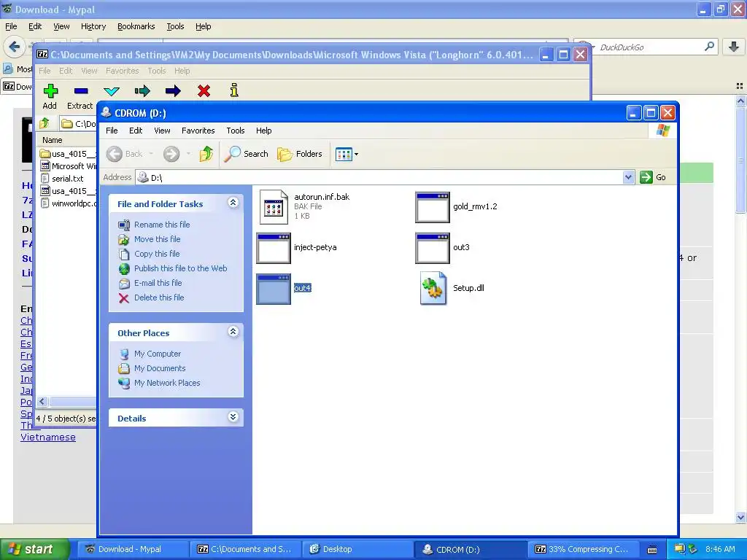Click the Copy arrow icon in 7-Zip
The image size is (747, 560).
(x=142, y=90)
